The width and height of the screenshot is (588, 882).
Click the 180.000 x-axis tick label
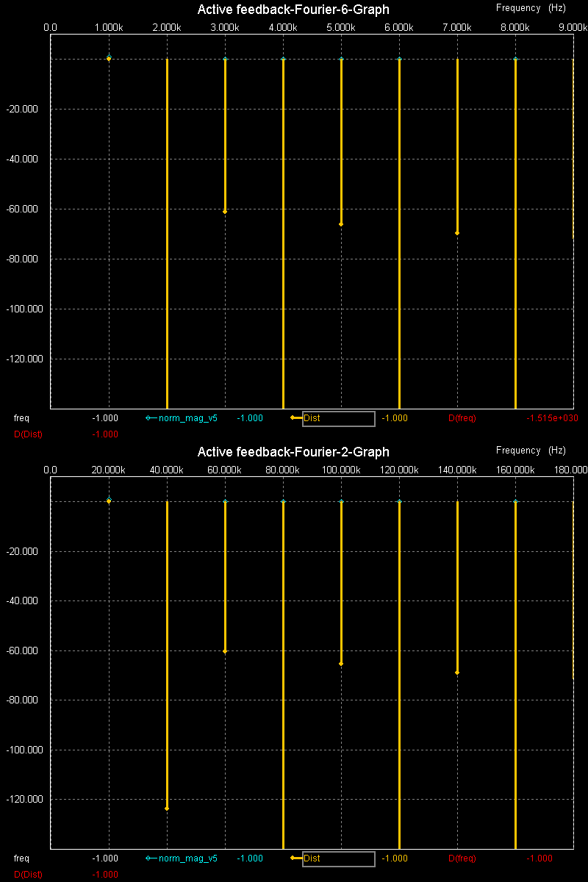[571, 470]
